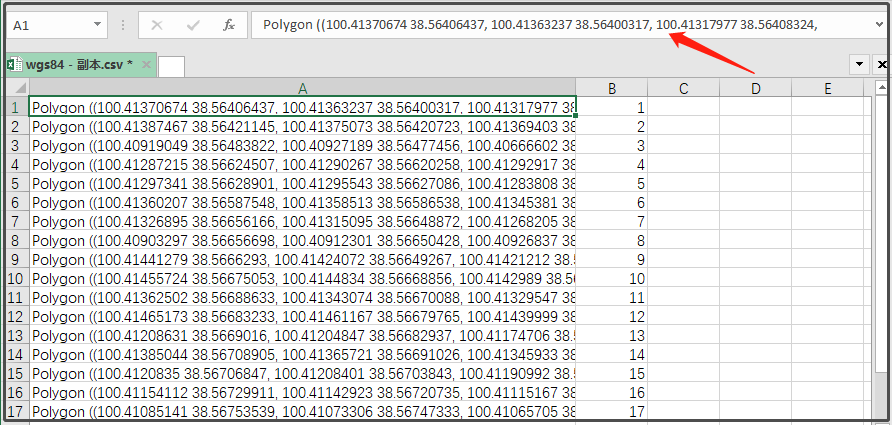Click the Insert Function fx icon
The width and height of the screenshot is (892, 425).
click(229, 24)
